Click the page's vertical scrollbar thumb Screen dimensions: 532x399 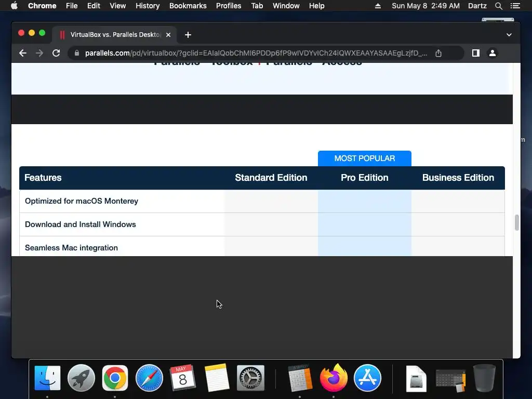click(517, 222)
